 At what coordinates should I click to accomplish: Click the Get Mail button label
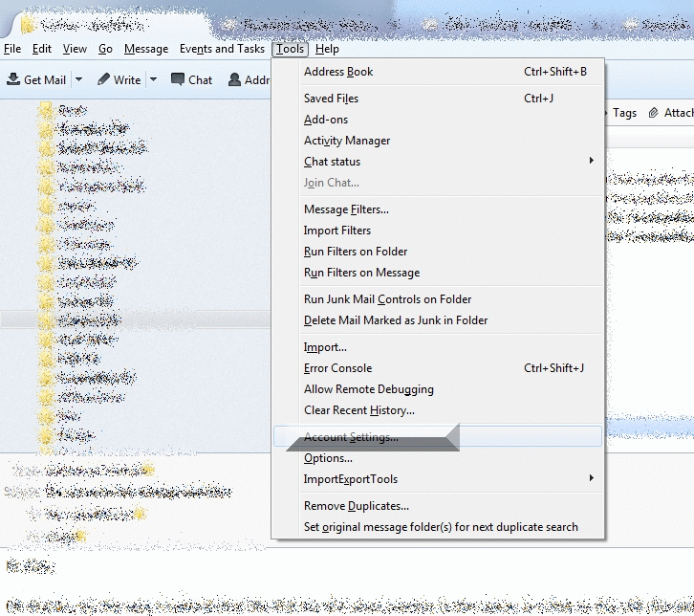coord(45,80)
